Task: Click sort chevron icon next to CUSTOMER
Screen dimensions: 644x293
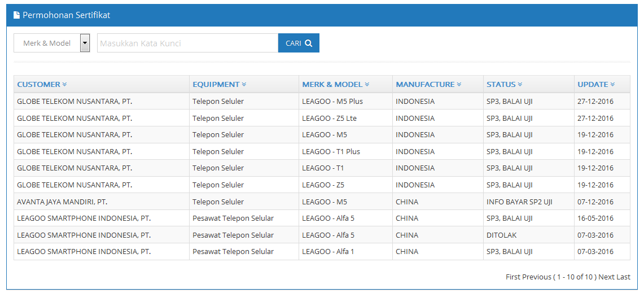Action: click(64, 84)
